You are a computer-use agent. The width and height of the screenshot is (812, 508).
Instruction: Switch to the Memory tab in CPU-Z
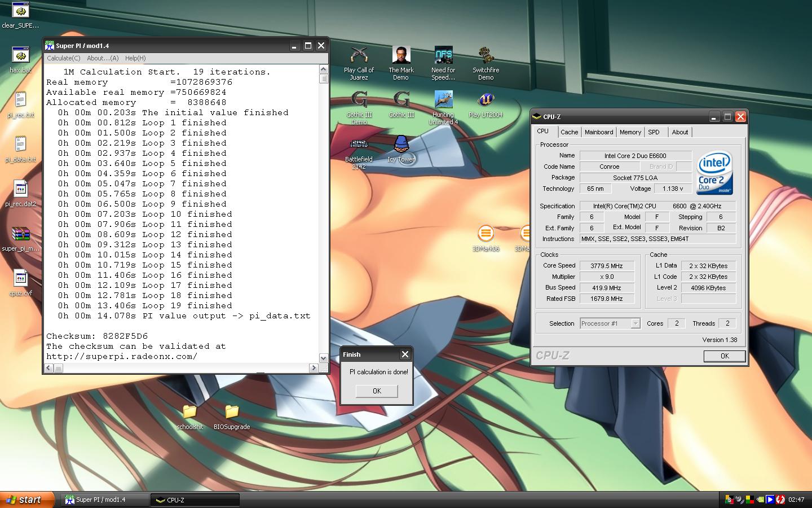click(x=630, y=132)
